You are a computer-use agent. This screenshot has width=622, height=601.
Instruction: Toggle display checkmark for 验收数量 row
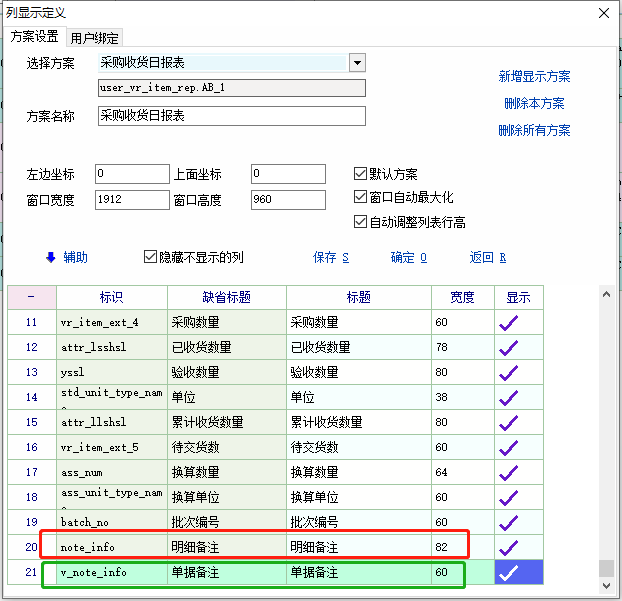[x=508, y=373]
